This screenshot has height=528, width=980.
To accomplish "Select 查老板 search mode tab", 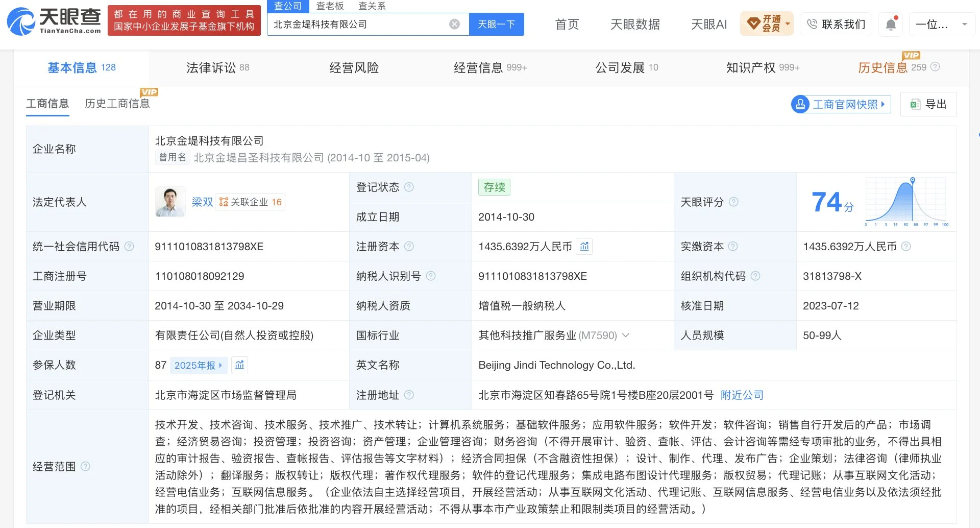I will pos(330,6).
